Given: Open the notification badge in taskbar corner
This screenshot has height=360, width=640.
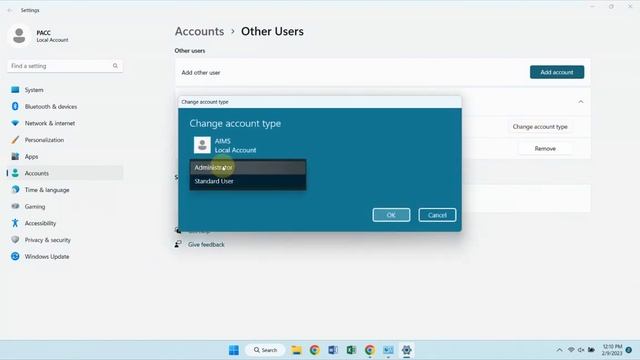Looking at the screenshot, I should pos(629,350).
